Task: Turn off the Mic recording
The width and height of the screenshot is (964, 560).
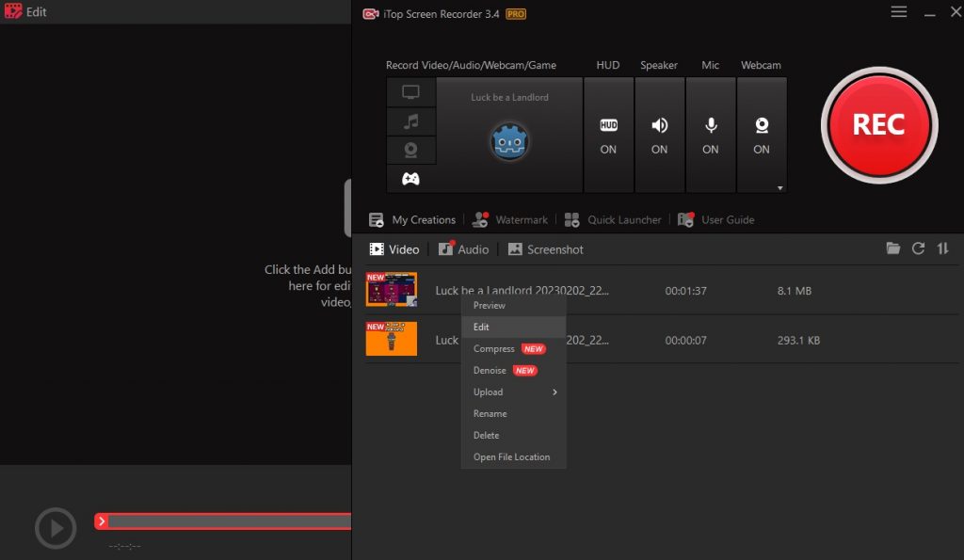Action: click(710, 136)
